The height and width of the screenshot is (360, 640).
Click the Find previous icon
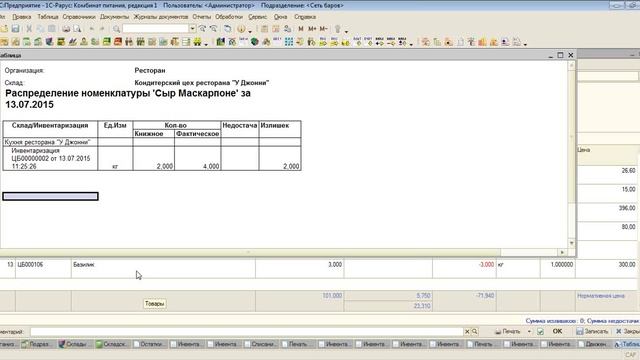pos(213,29)
